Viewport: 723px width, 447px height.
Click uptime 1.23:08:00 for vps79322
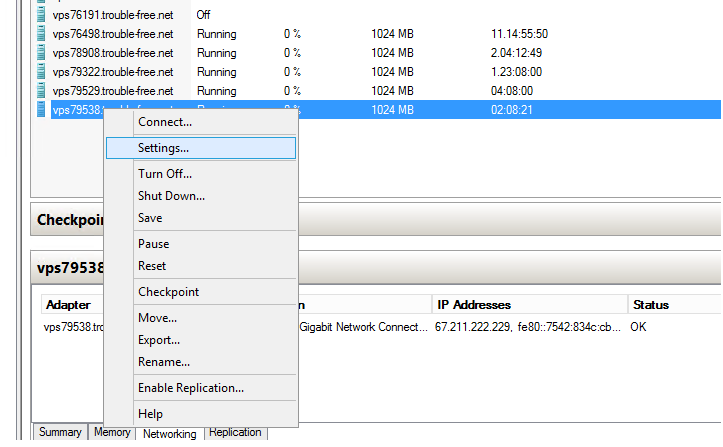(516, 72)
